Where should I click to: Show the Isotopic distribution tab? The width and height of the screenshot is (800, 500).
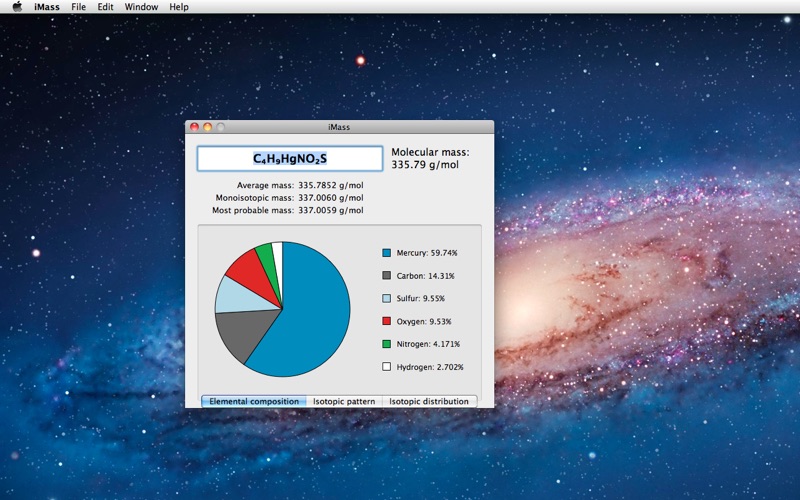tap(428, 401)
